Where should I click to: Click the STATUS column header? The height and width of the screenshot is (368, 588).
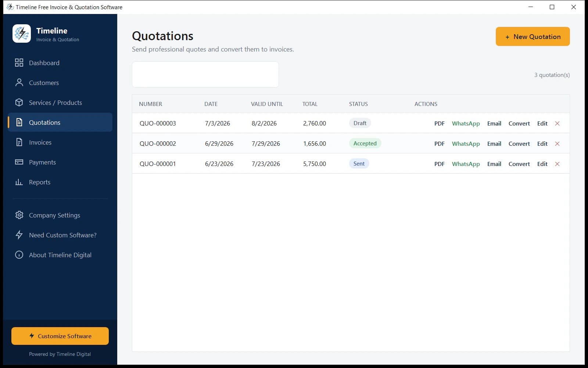tap(358, 104)
